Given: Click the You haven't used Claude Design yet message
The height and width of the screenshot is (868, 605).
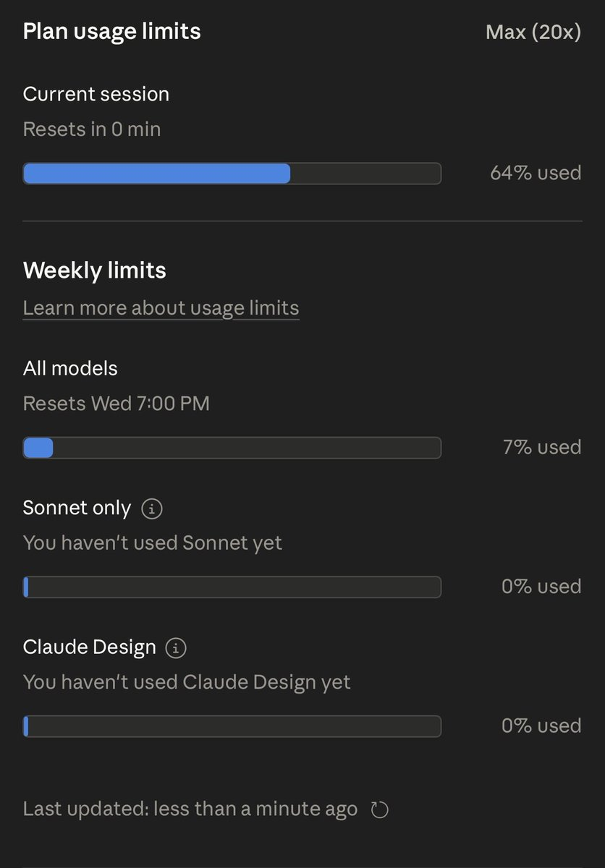Looking at the screenshot, I should click(187, 682).
